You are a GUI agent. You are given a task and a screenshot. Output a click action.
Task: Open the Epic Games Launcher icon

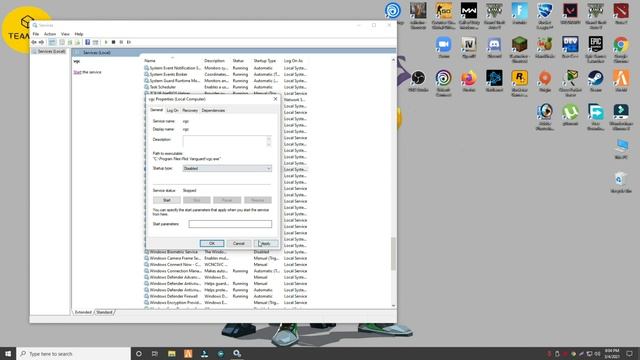(596, 49)
